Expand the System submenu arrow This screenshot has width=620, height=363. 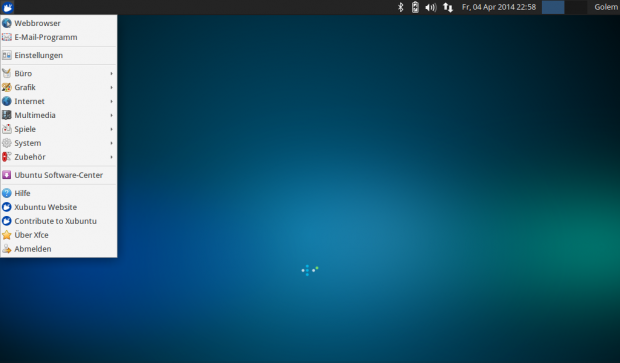[x=112, y=143]
